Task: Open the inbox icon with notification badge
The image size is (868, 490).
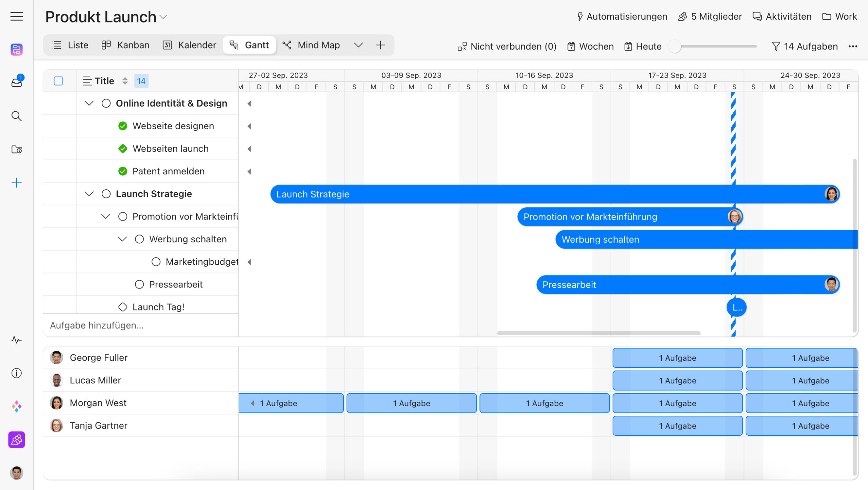Action: [x=16, y=82]
